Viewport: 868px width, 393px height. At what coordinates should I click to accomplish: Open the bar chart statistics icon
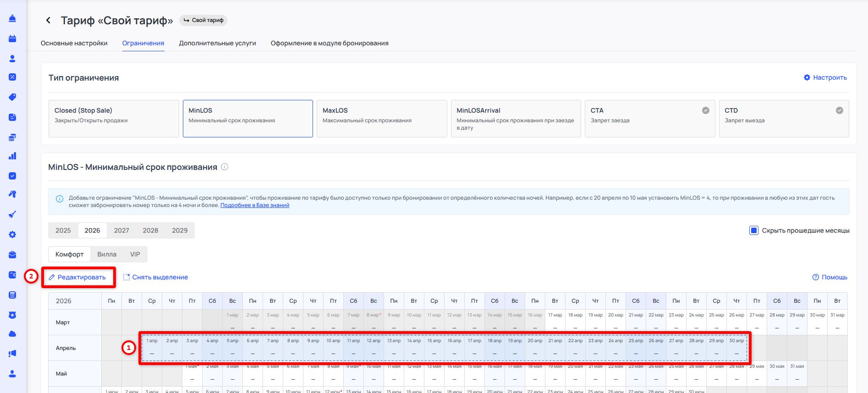click(x=12, y=156)
